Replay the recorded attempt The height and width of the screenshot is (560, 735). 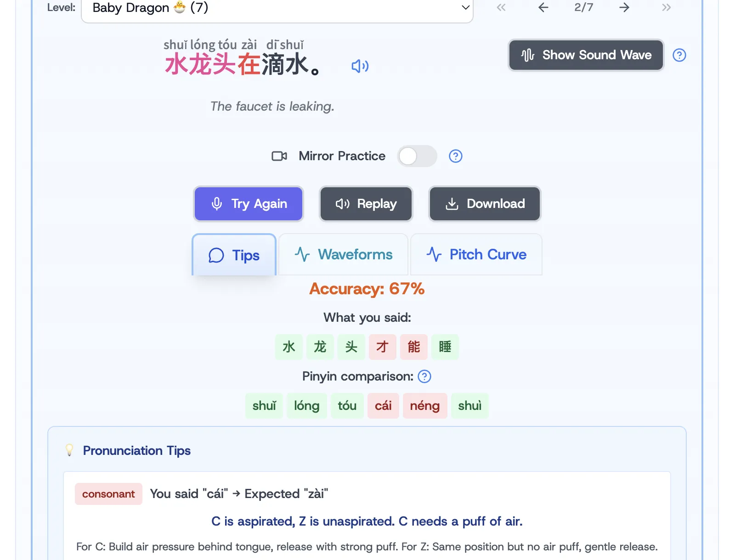(x=366, y=204)
